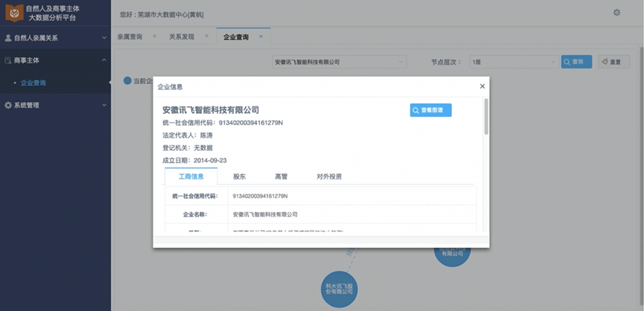Viewport: 644px width, 311px height.
Task: Open the settings gear icon
Action: 616,13
